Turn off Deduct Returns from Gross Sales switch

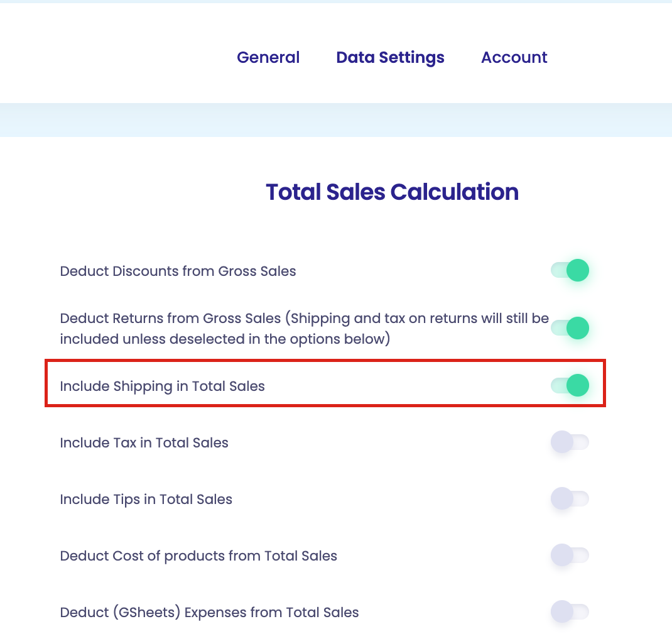click(x=570, y=328)
